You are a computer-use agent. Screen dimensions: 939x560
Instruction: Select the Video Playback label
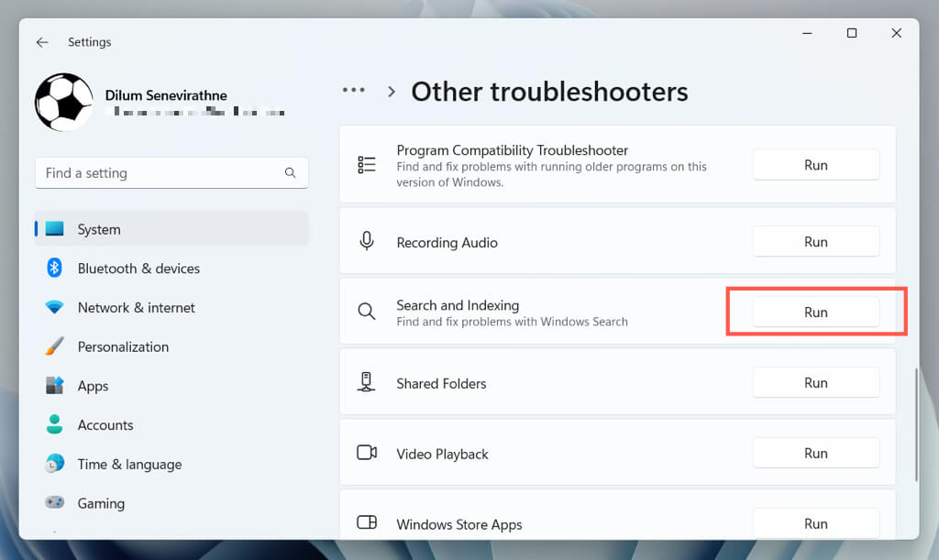442,454
